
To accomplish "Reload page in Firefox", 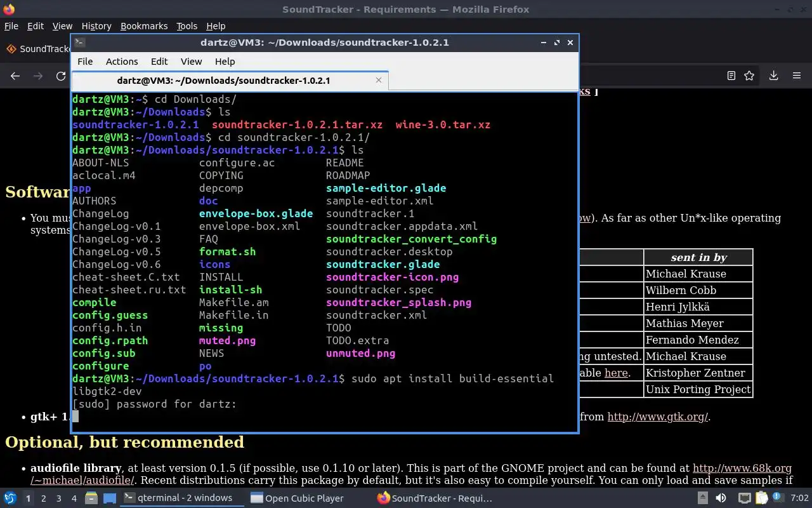I will click(x=61, y=76).
